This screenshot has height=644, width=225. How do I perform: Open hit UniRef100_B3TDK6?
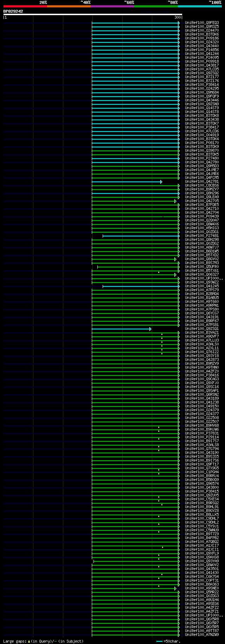(x=202, y=35)
